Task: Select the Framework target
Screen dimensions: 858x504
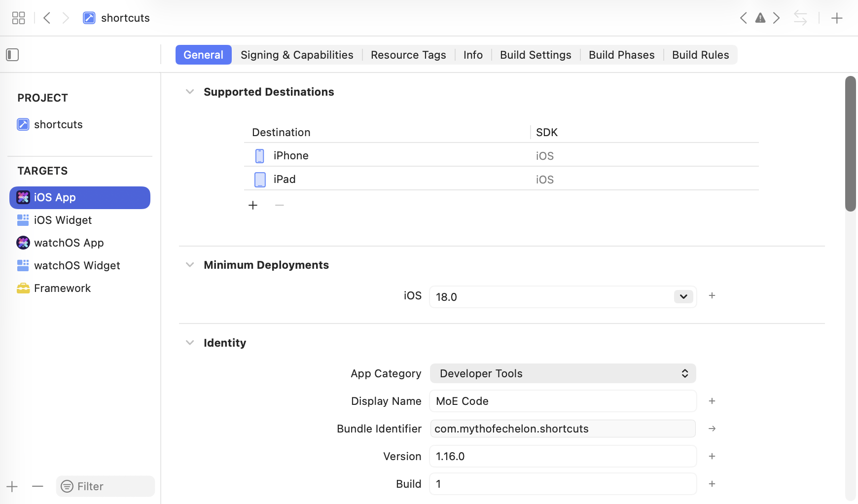Action: coord(80,288)
